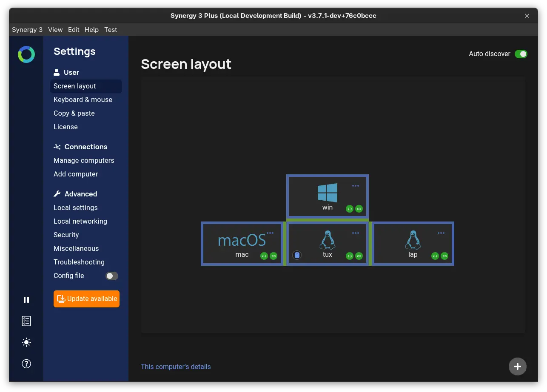Click the Synergy ring logo in sidebar
Screen dimensions: 547x392
26,54
